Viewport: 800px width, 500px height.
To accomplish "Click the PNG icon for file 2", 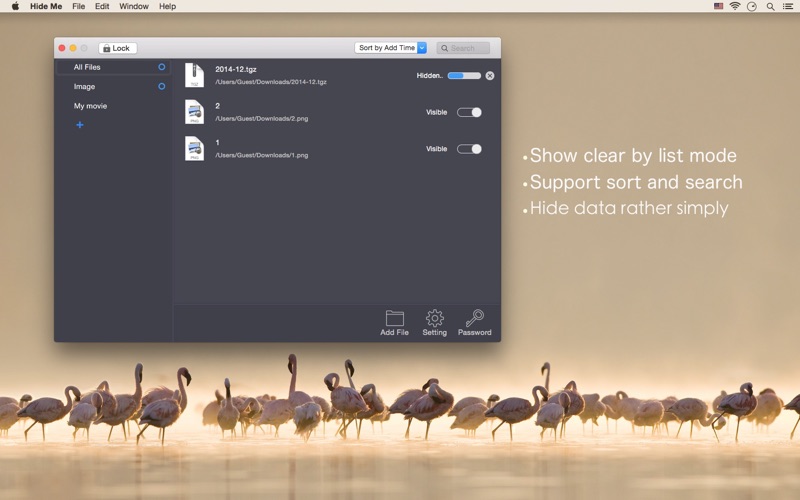I will click(194, 112).
